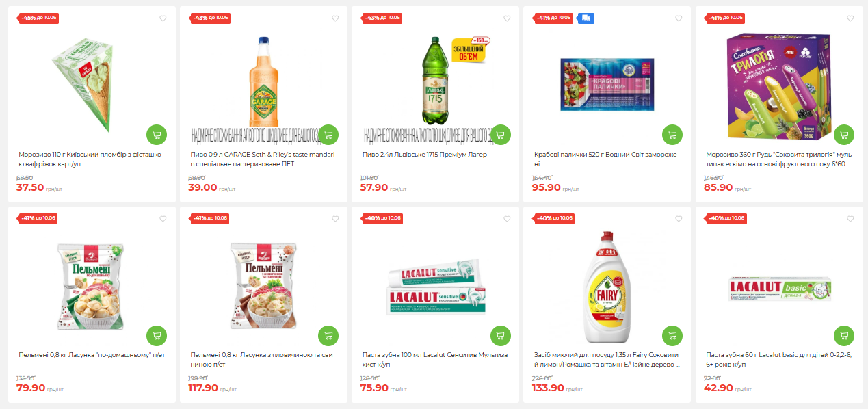Add crab sticks Водний Світ to cart

[x=672, y=135]
